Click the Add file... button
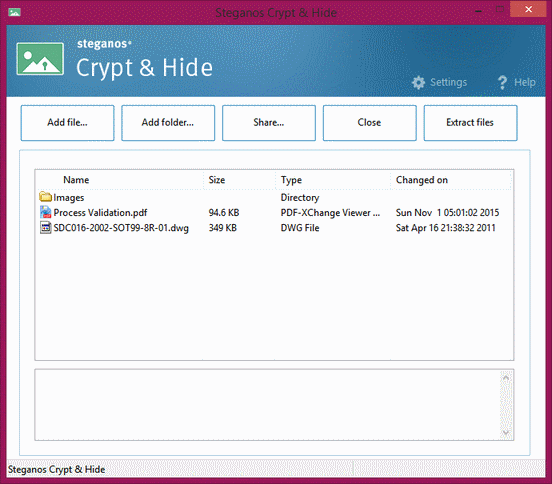 [x=68, y=123]
